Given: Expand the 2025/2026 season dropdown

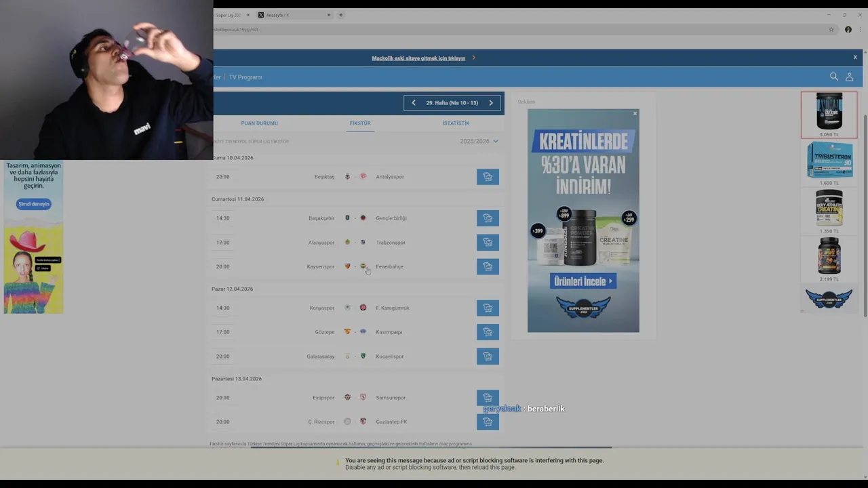Looking at the screenshot, I should [x=479, y=141].
